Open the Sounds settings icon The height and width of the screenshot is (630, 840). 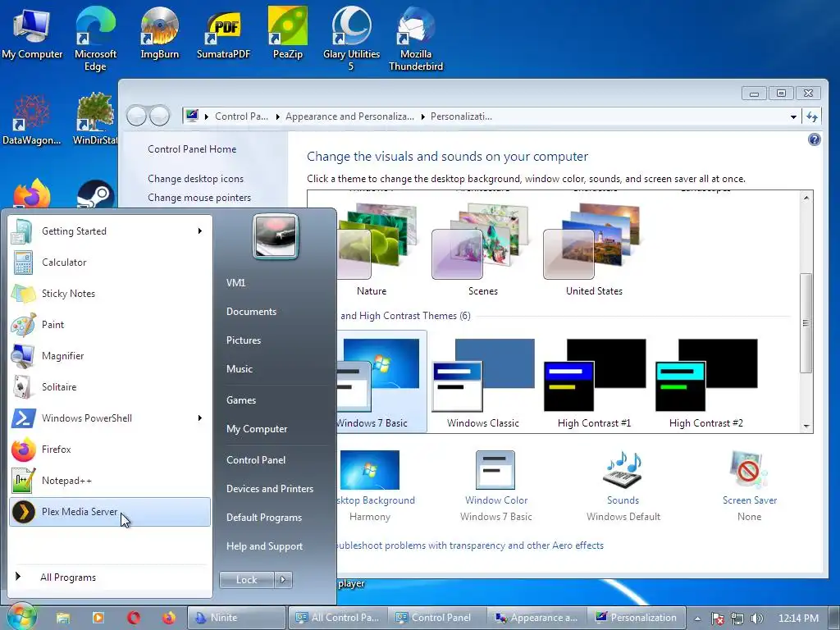(x=623, y=470)
